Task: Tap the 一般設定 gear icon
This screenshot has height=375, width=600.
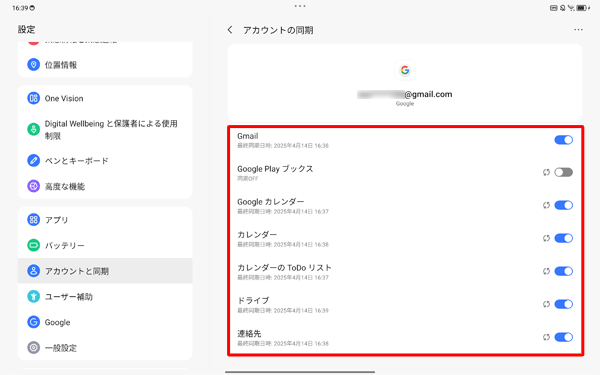Action: pos(34,348)
